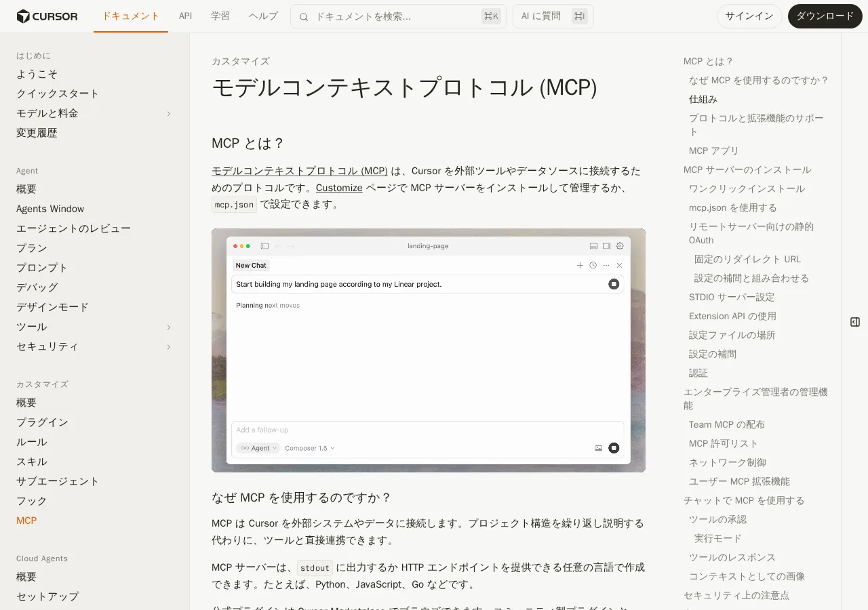
Task: Click the ダウンロード button
Action: [825, 16]
